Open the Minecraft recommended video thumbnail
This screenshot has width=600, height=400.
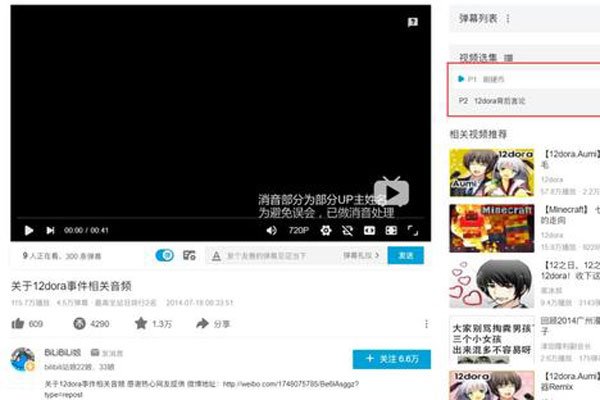[x=491, y=227]
